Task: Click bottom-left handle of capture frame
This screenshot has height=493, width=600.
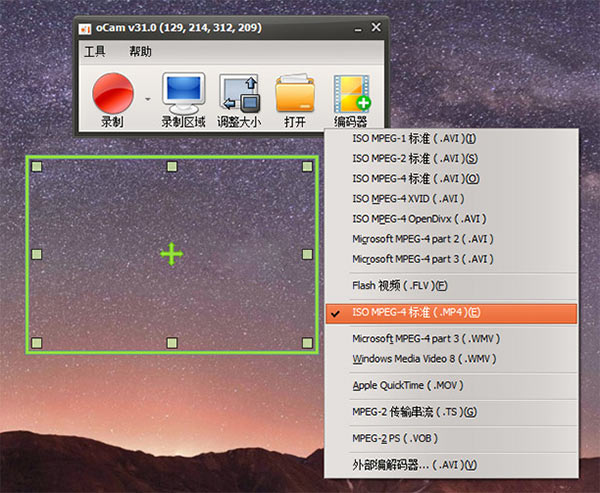Action: (x=37, y=343)
